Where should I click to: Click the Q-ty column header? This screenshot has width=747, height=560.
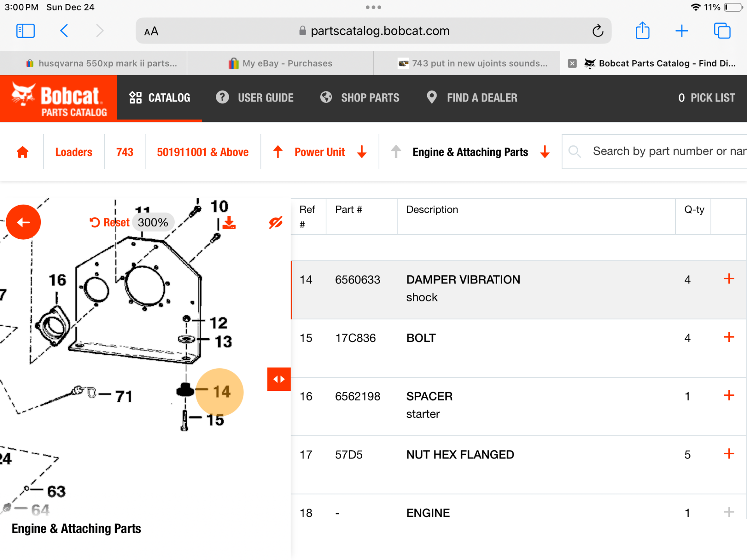point(694,210)
